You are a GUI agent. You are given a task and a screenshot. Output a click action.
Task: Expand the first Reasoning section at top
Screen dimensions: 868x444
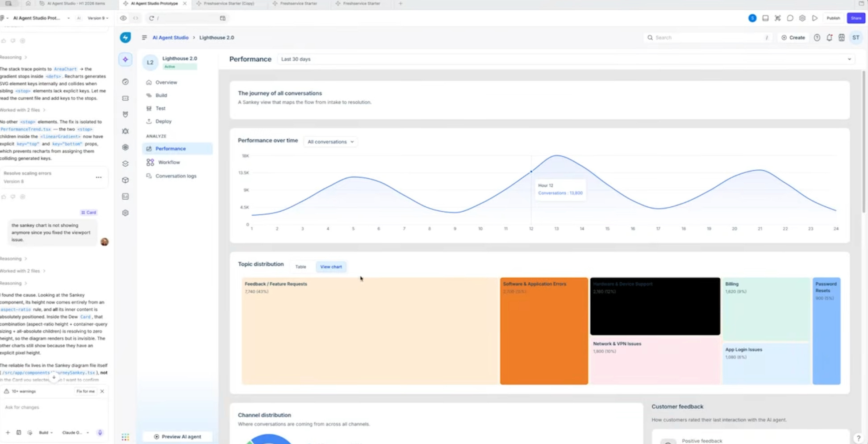click(x=13, y=57)
